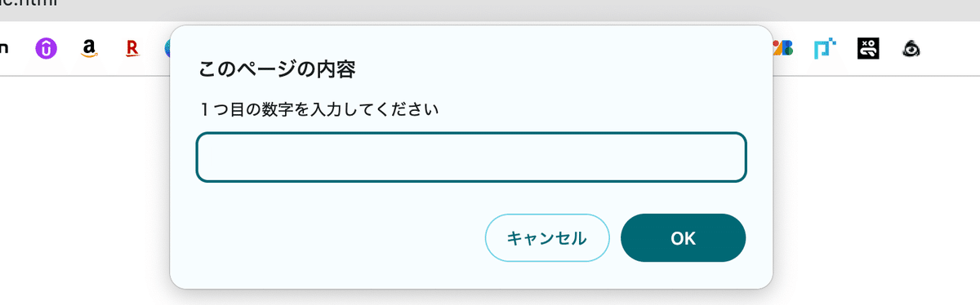This screenshot has height=305, width=980.
Task: Click the multicolor icon right of the dialog
Action: (783, 49)
